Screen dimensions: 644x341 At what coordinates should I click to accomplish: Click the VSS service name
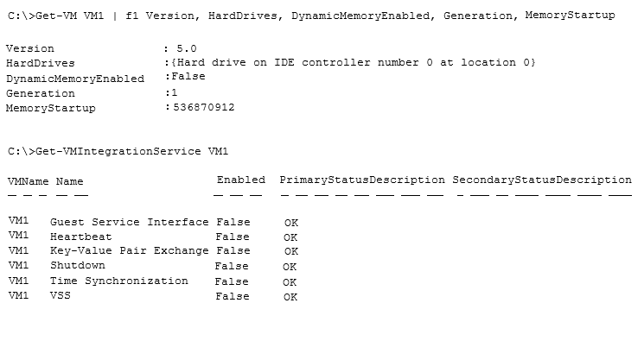click(x=61, y=295)
